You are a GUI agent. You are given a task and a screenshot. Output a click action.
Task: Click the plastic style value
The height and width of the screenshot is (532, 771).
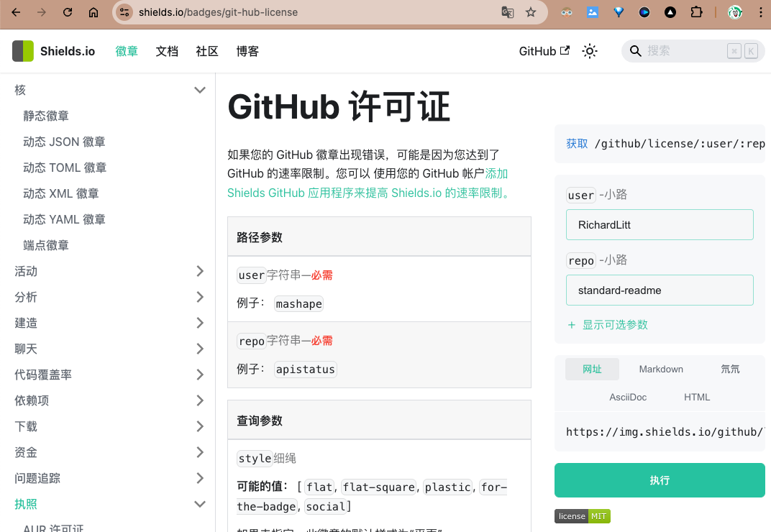[x=447, y=487]
